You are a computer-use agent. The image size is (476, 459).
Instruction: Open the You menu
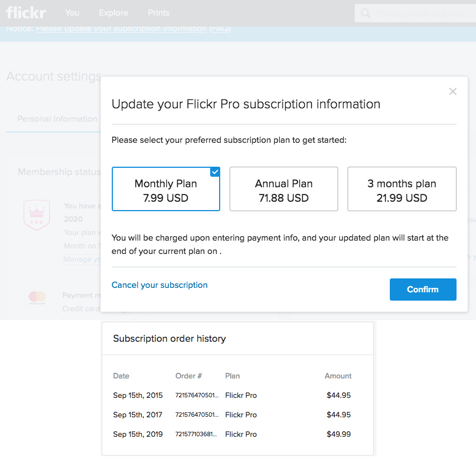point(72,13)
